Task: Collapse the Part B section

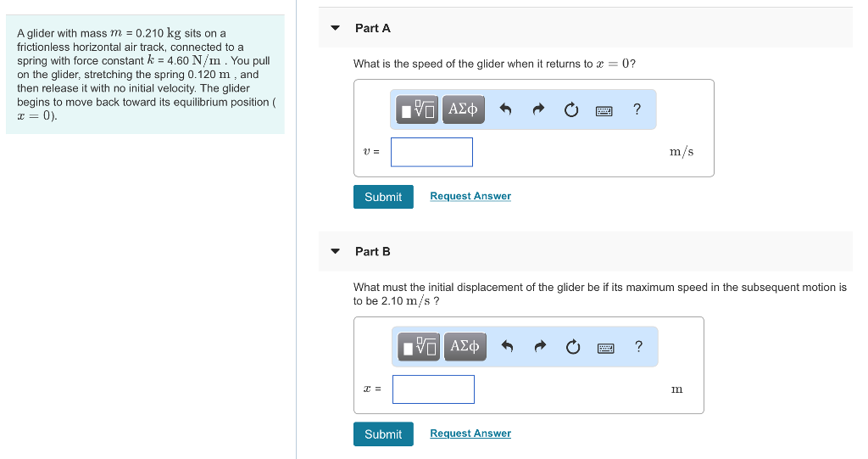Action: pos(336,251)
